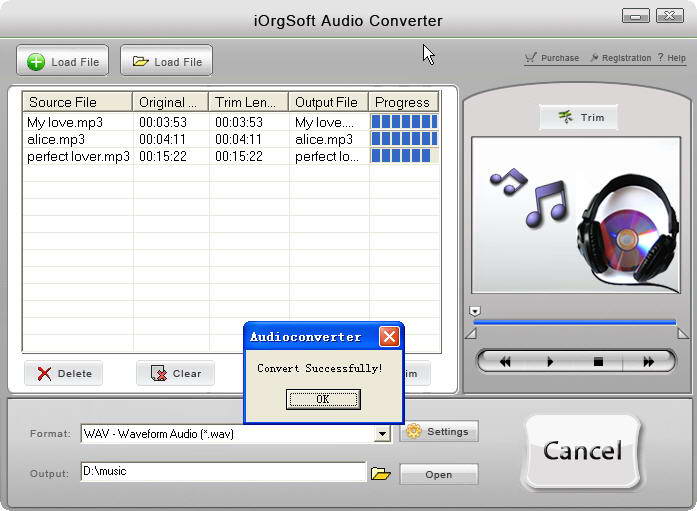This screenshot has height=511, width=697.
Task: Click the Trim button above preview
Action: (578, 117)
